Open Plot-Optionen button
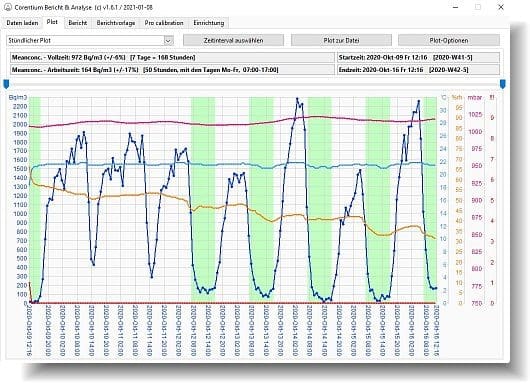Viewport: 530px width, 383px height. tap(449, 41)
